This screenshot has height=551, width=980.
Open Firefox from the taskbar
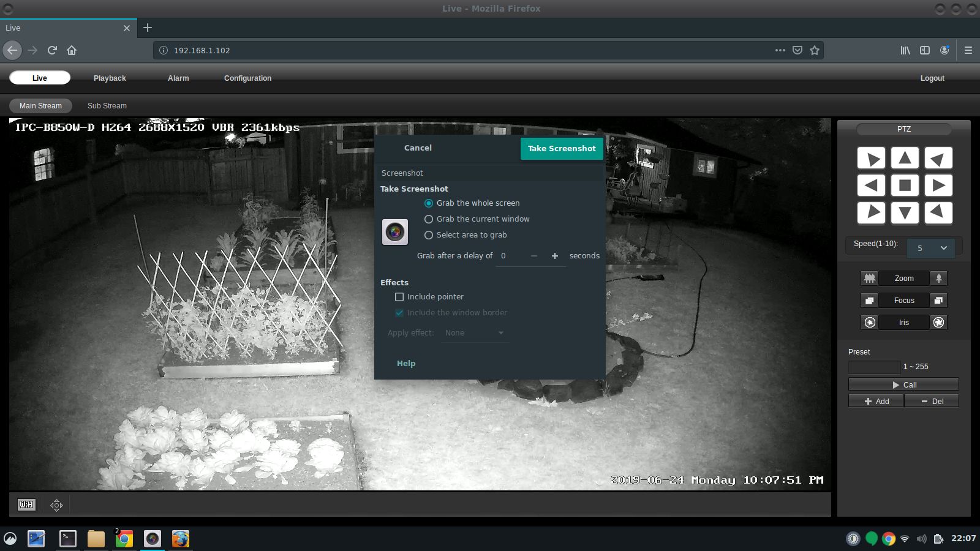pyautogui.click(x=180, y=539)
